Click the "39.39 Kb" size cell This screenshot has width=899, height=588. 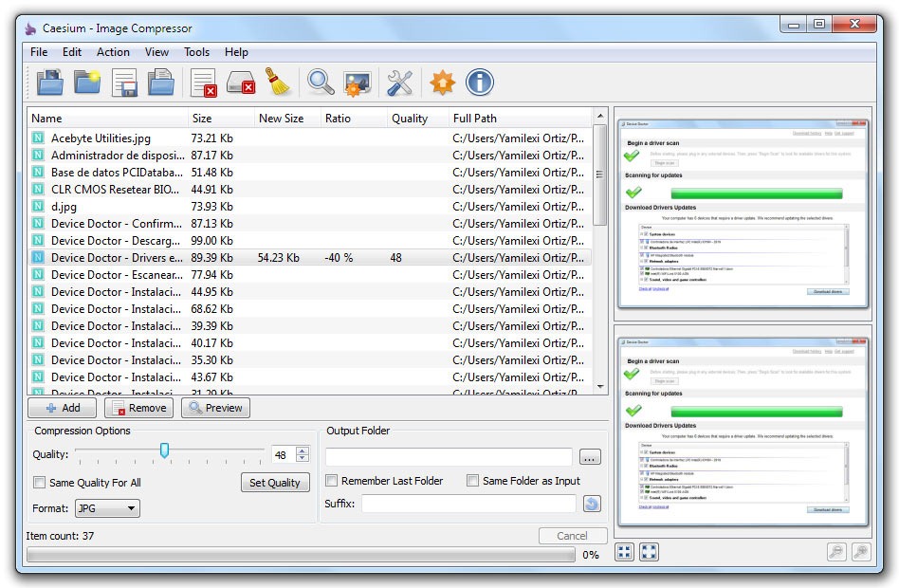212,326
